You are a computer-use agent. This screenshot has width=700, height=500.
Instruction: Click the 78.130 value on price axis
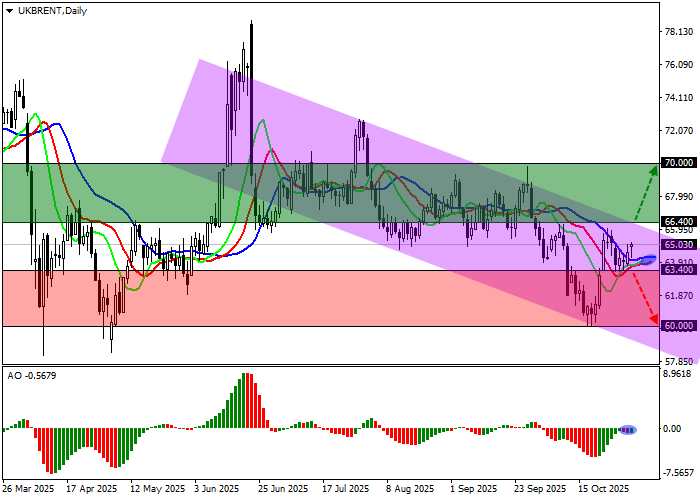pos(678,32)
